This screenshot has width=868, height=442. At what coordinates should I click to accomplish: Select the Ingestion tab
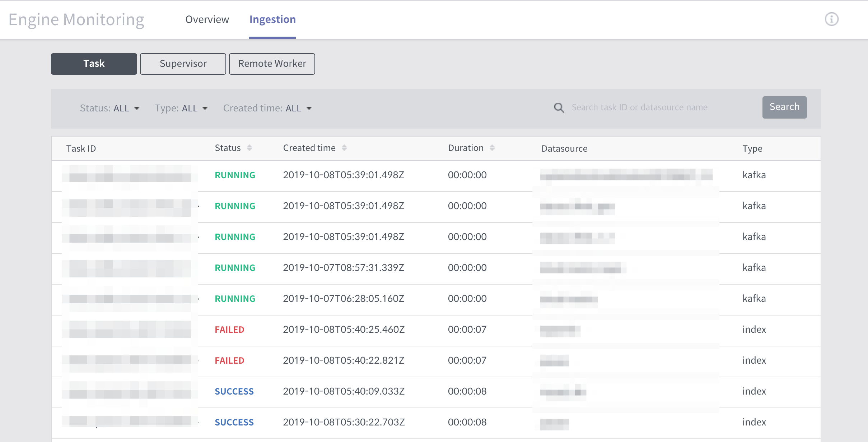pyautogui.click(x=272, y=19)
